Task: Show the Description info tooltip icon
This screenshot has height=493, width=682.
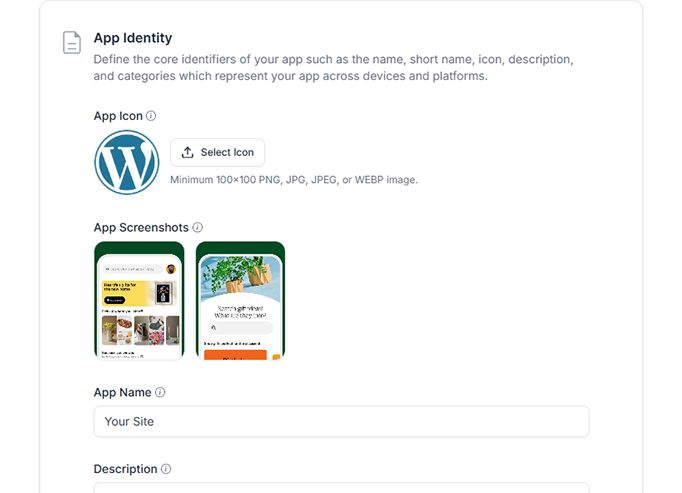Action: tap(166, 469)
